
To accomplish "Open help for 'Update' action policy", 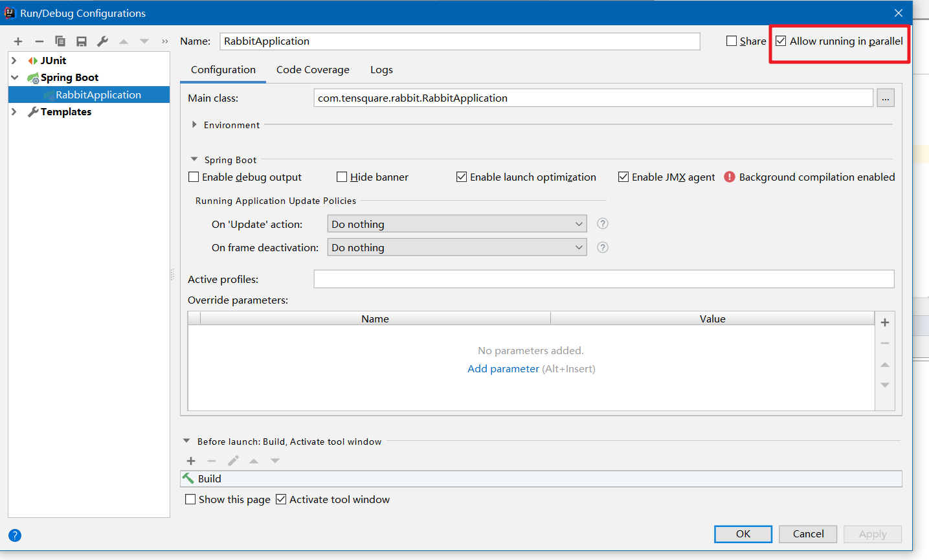I will click(x=603, y=224).
